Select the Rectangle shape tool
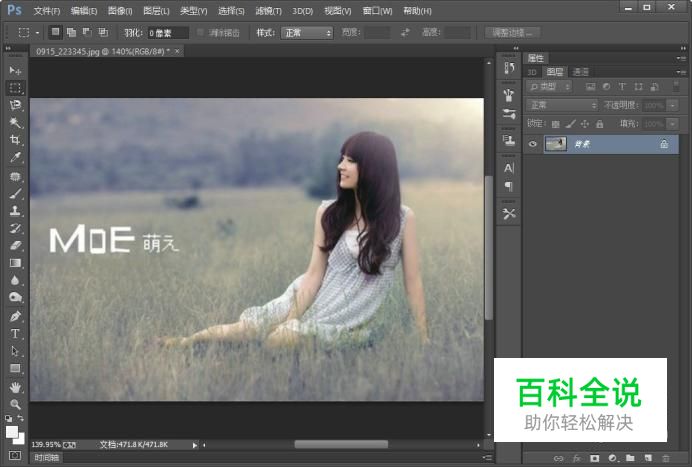The height and width of the screenshot is (467, 692). pyautogui.click(x=15, y=368)
